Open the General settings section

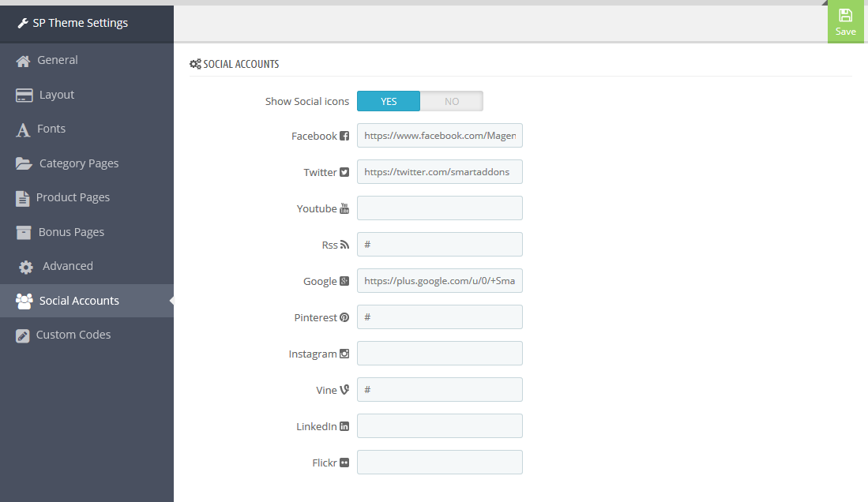tap(87, 60)
